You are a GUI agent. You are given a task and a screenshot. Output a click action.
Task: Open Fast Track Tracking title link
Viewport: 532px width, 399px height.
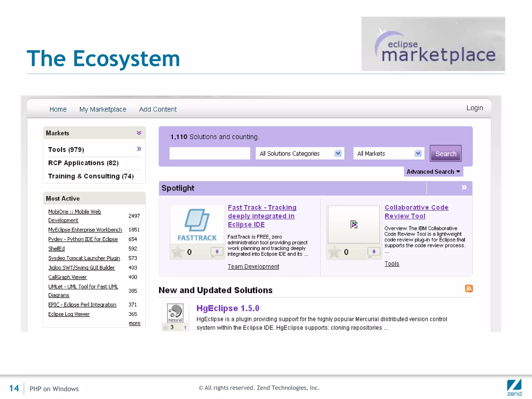(262, 216)
